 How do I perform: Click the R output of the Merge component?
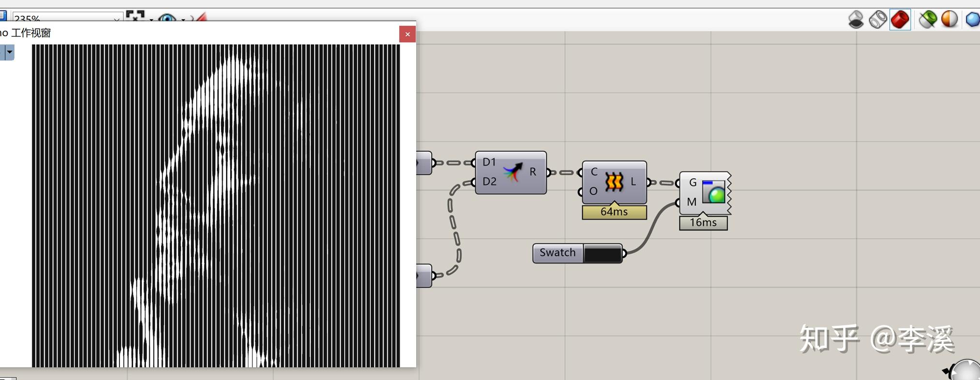point(533,172)
